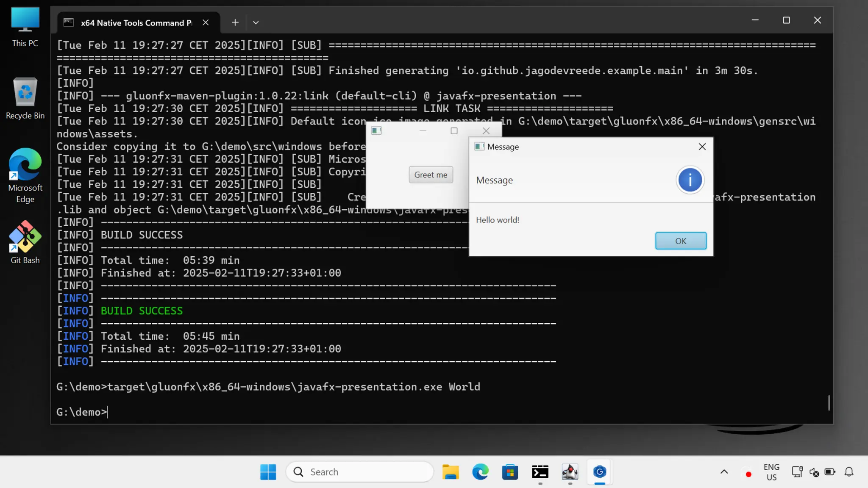Select the x64 Native Tools Command Prompt tab
Screen dimensions: 868x488
tap(136, 22)
